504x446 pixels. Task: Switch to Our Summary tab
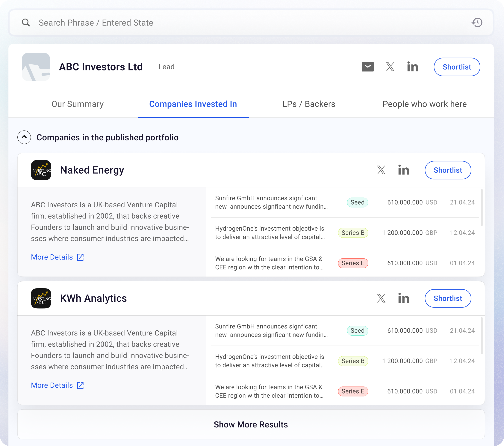[77, 104]
